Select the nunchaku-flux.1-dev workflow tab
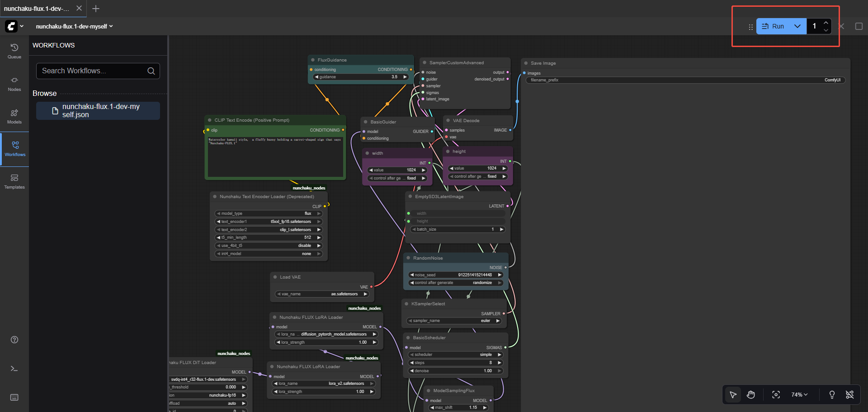The height and width of the screenshot is (412, 868). pyautogui.click(x=37, y=9)
